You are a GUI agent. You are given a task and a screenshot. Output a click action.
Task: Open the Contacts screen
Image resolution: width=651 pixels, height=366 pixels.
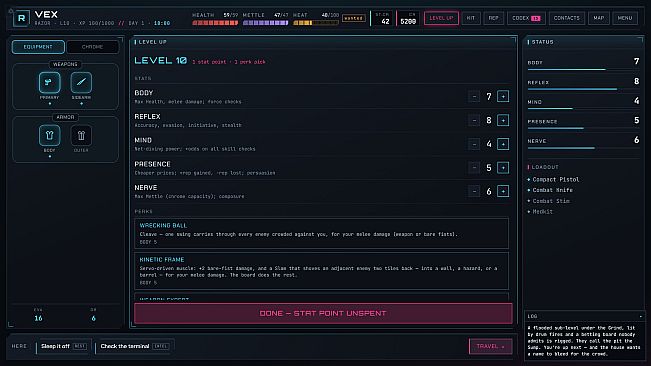pos(566,18)
